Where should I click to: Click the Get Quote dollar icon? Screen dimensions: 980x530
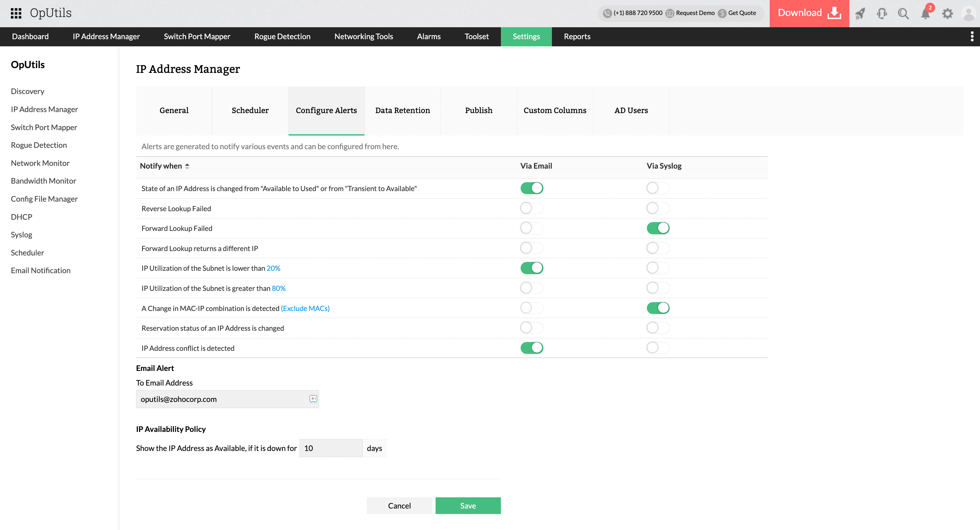coord(721,13)
